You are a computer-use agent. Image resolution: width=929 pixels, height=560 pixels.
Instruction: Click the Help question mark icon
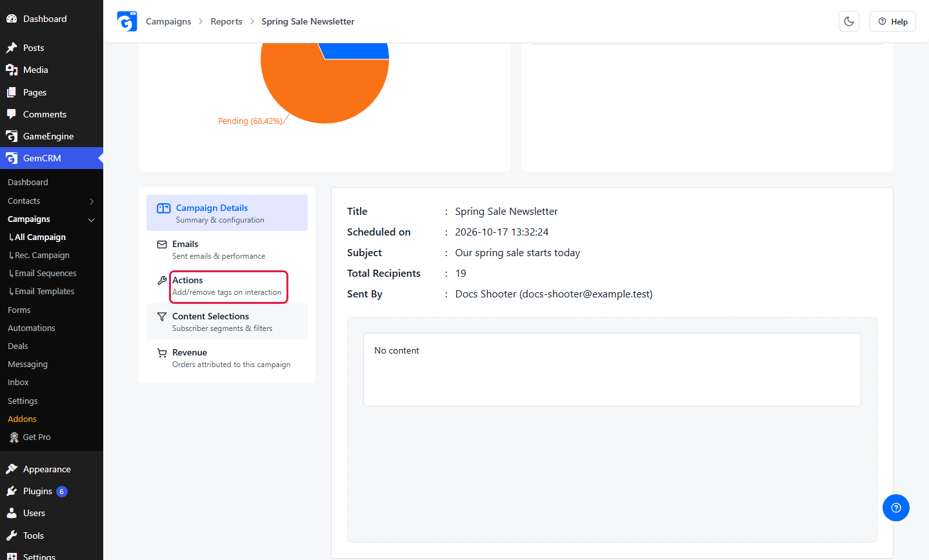coord(882,21)
